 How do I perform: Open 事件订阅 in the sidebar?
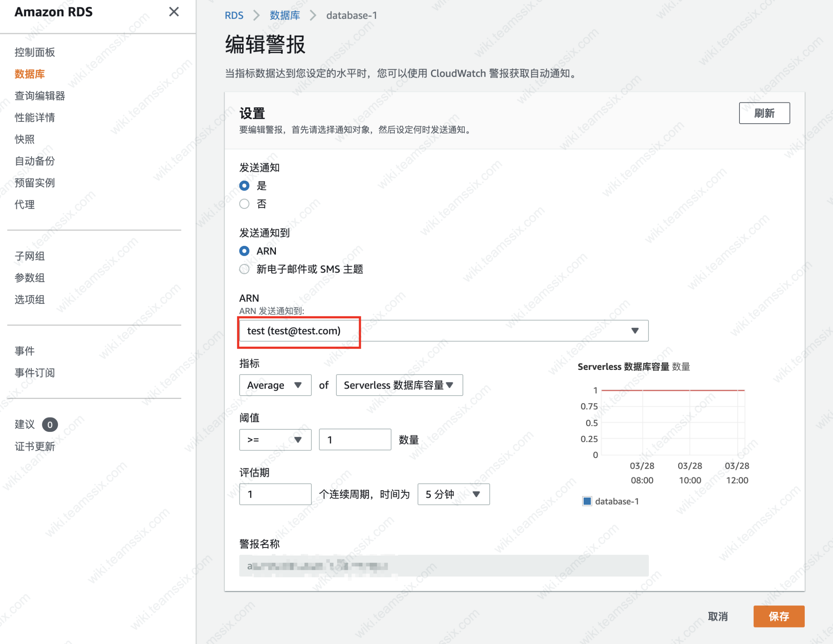click(x=35, y=372)
